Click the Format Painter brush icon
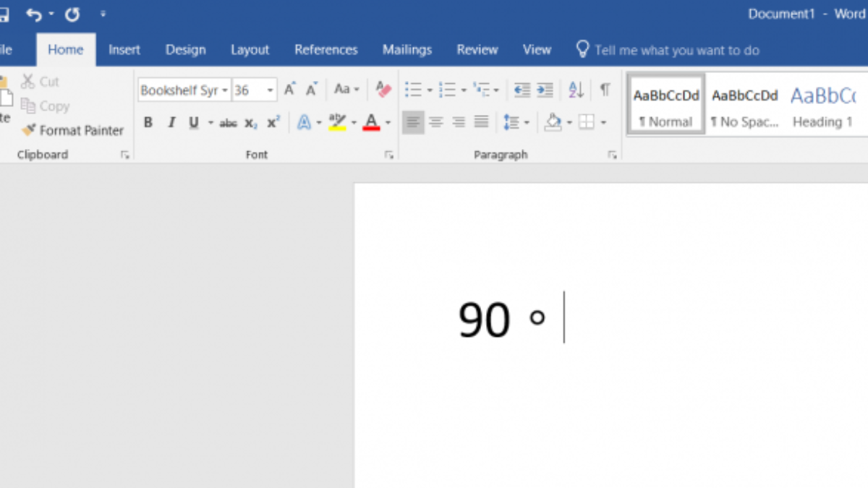 29,131
